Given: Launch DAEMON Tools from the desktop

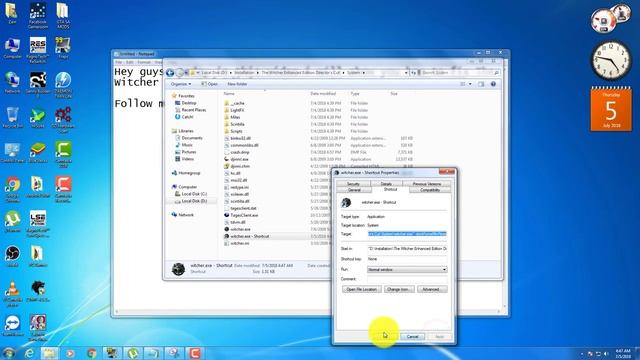Looking at the screenshot, I should [x=63, y=84].
